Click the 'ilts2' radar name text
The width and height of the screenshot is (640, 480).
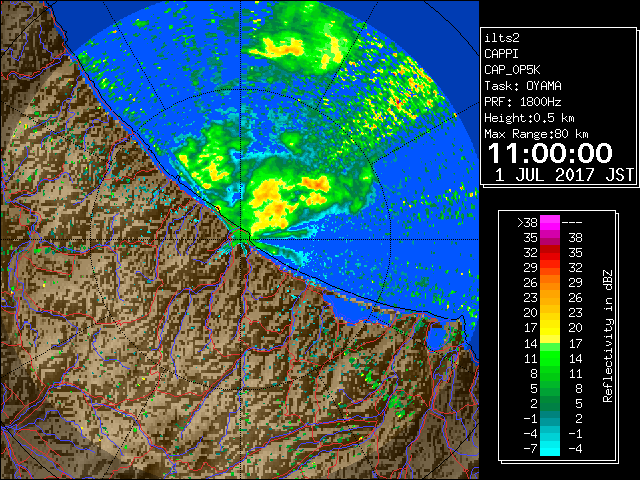502,38
